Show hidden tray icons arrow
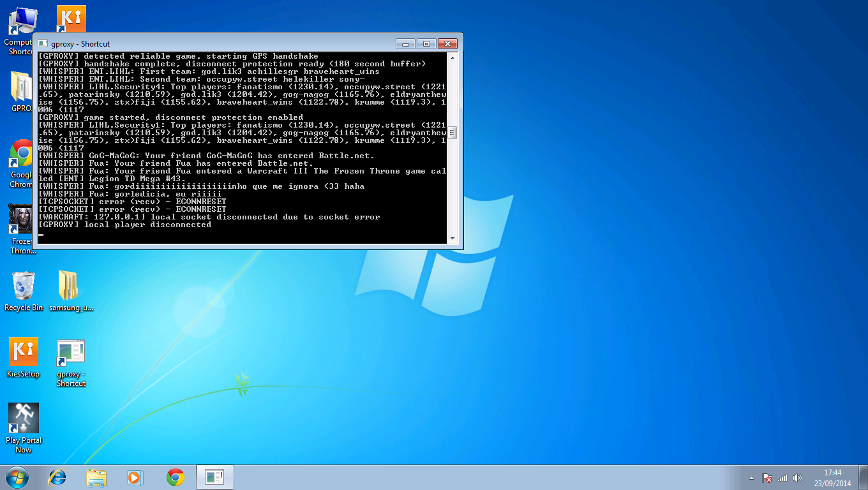The image size is (868, 490). [752, 477]
